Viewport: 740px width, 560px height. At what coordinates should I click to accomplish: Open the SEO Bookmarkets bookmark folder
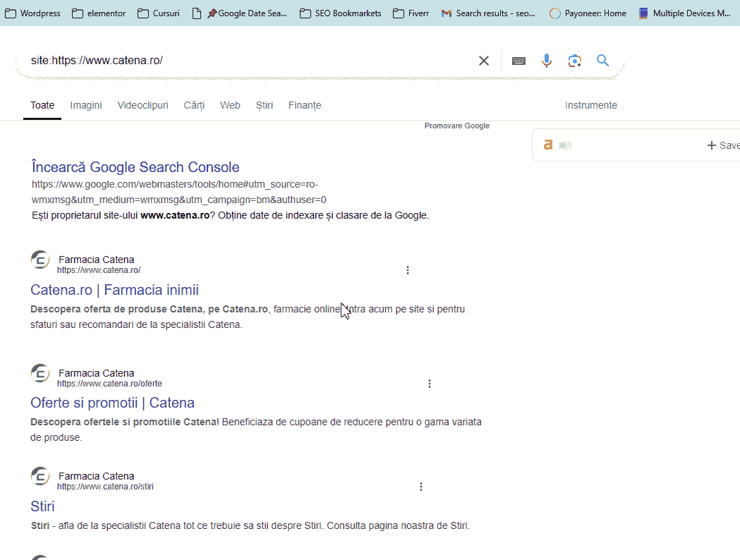coord(340,13)
